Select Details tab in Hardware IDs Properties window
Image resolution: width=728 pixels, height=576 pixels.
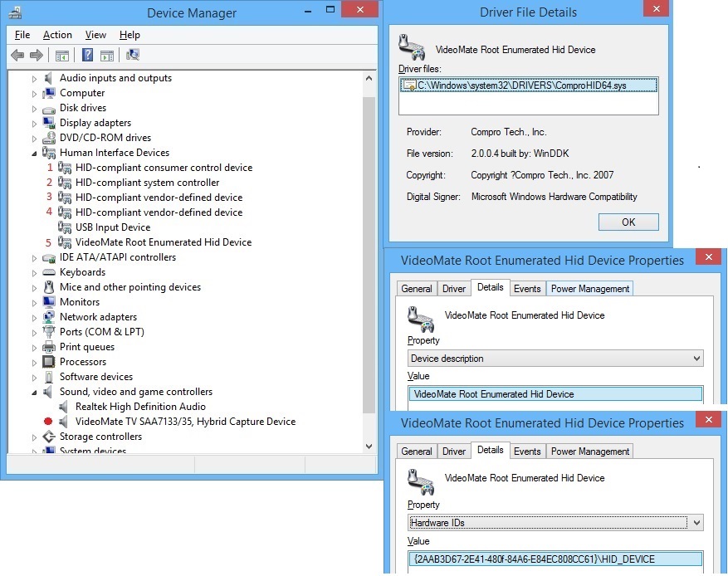(x=491, y=450)
